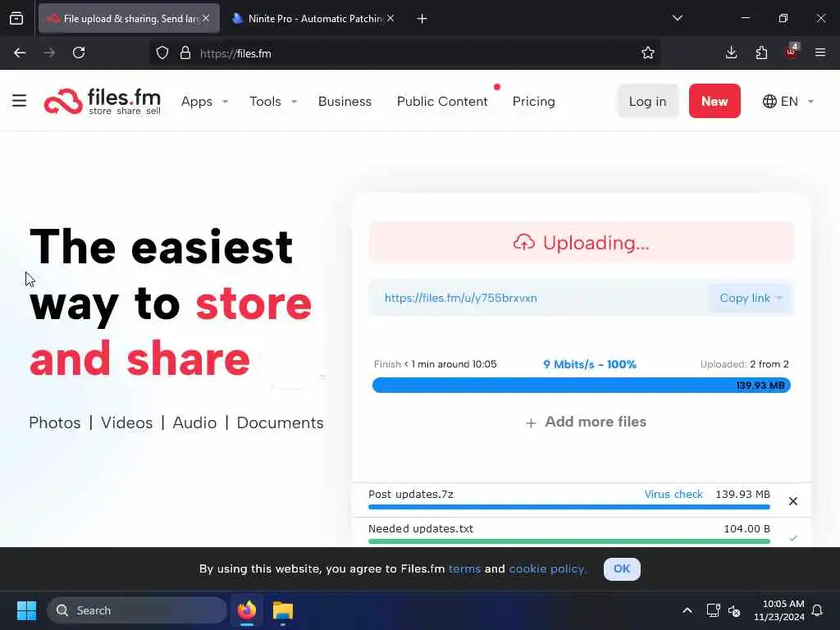This screenshot has width=840, height=630.
Task: Remove Post updates.7z with the X
Action: coord(793,501)
